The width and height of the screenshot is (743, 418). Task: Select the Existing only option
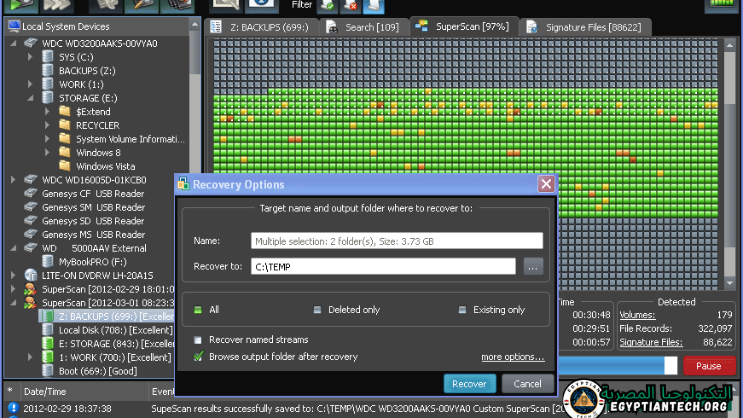tap(462, 310)
